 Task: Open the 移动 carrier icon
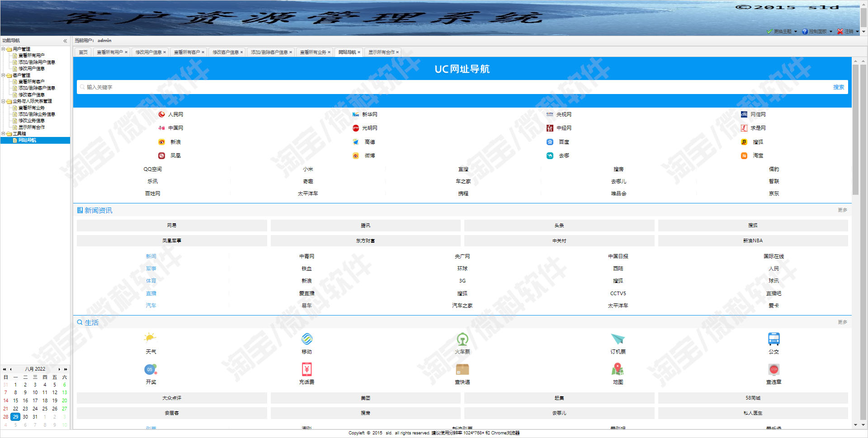307,339
